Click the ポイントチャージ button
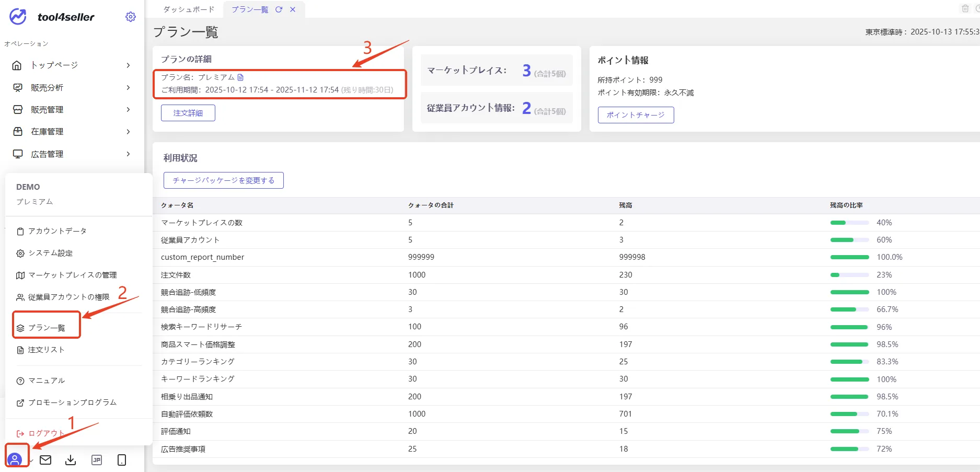Image resolution: width=980 pixels, height=472 pixels. point(636,115)
